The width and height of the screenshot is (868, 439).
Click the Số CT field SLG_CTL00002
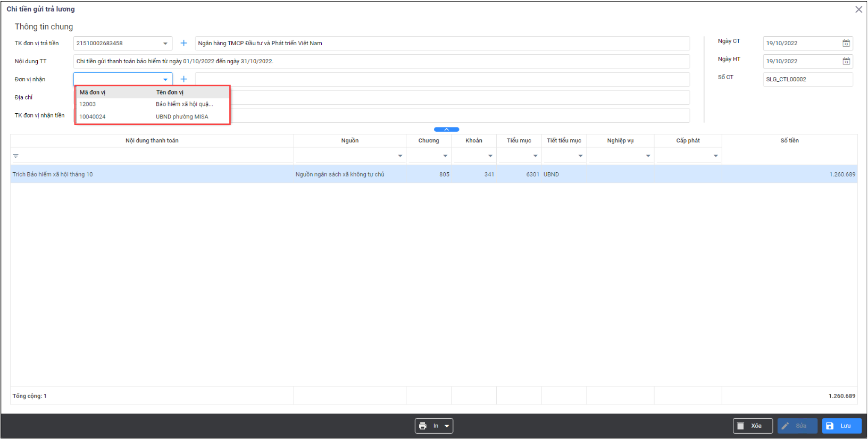pyautogui.click(x=808, y=79)
